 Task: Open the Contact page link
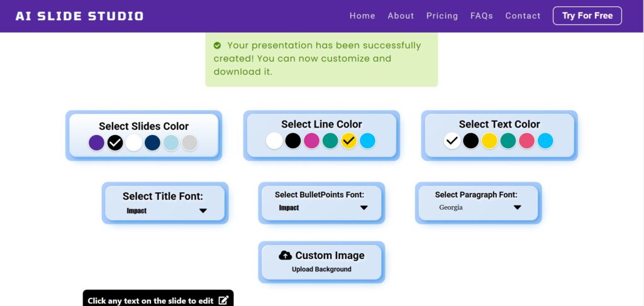523,16
